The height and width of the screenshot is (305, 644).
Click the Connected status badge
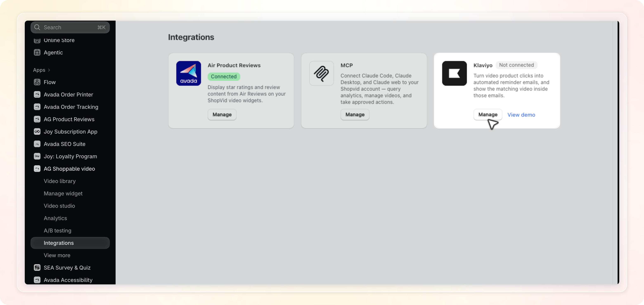(x=224, y=76)
